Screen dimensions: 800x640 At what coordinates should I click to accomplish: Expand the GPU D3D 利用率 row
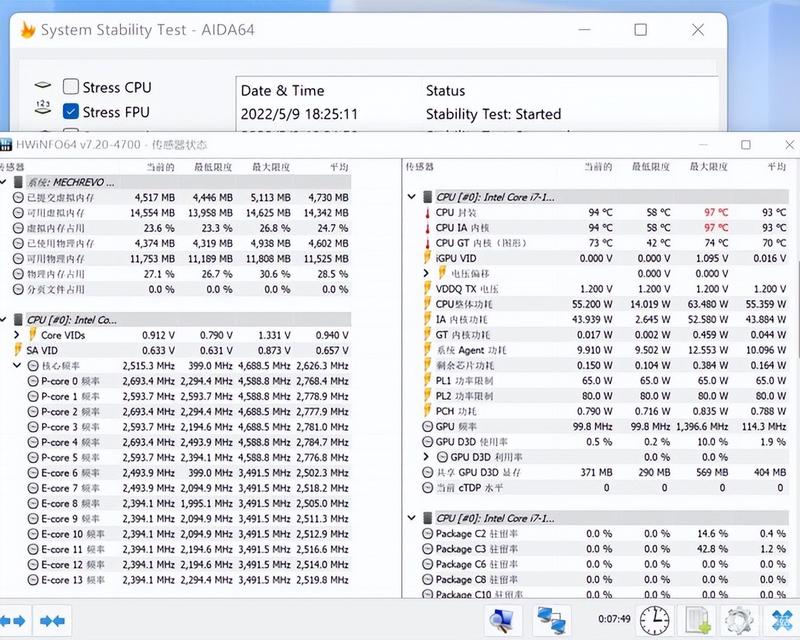[426, 457]
